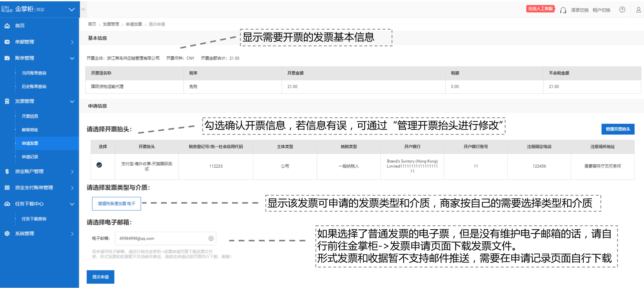Open the help question mark icon
Image resolution: width=644 pixels, height=288 pixels.
[622, 10]
